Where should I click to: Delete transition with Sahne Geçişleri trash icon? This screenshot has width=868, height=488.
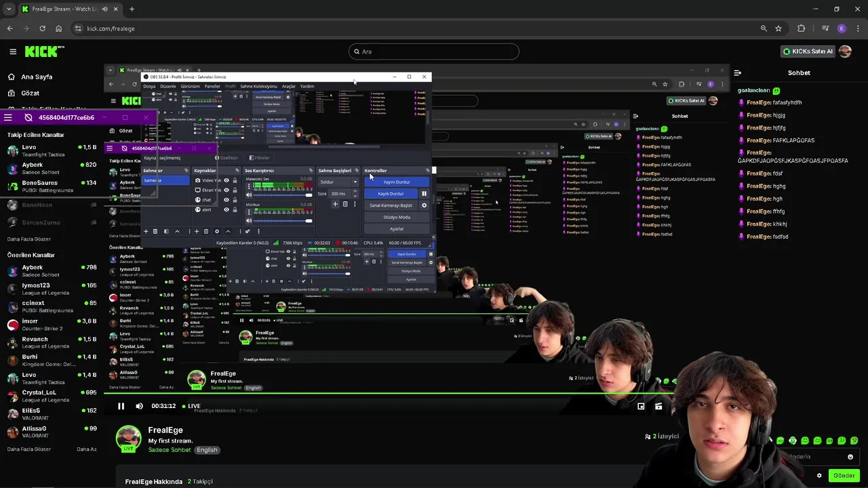[x=345, y=204]
